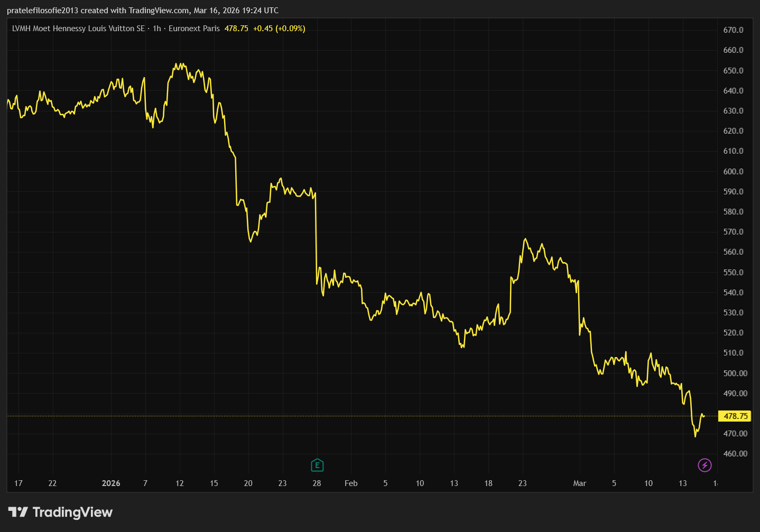Click the 490.00 price axis label
This screenshot has height=532, width=760.
click(x=735, y=394)
